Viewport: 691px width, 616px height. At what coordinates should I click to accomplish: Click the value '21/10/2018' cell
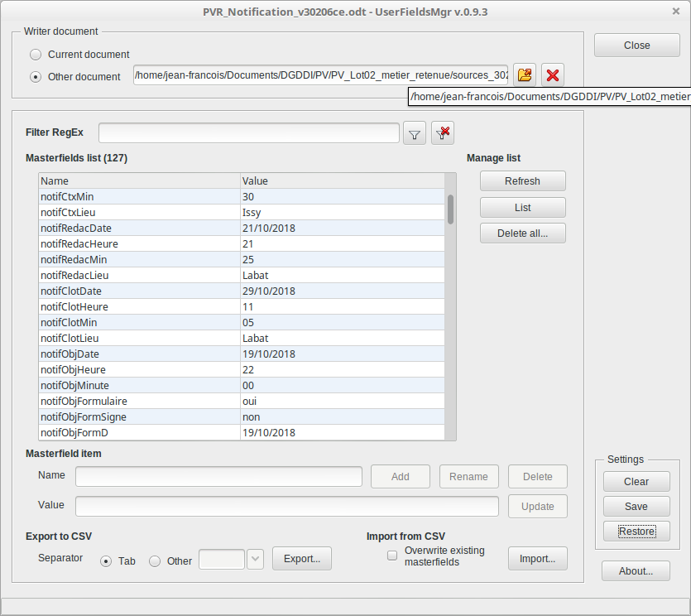coord(343,228)
